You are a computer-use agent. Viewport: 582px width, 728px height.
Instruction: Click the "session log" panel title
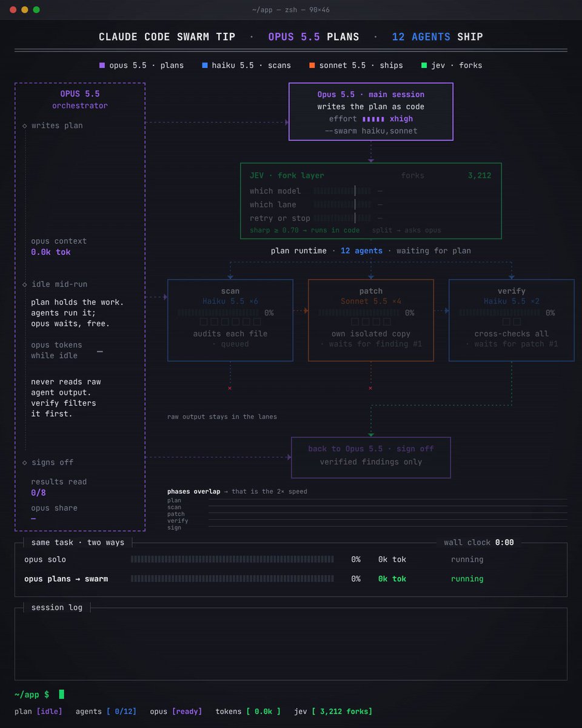[57, 607]
